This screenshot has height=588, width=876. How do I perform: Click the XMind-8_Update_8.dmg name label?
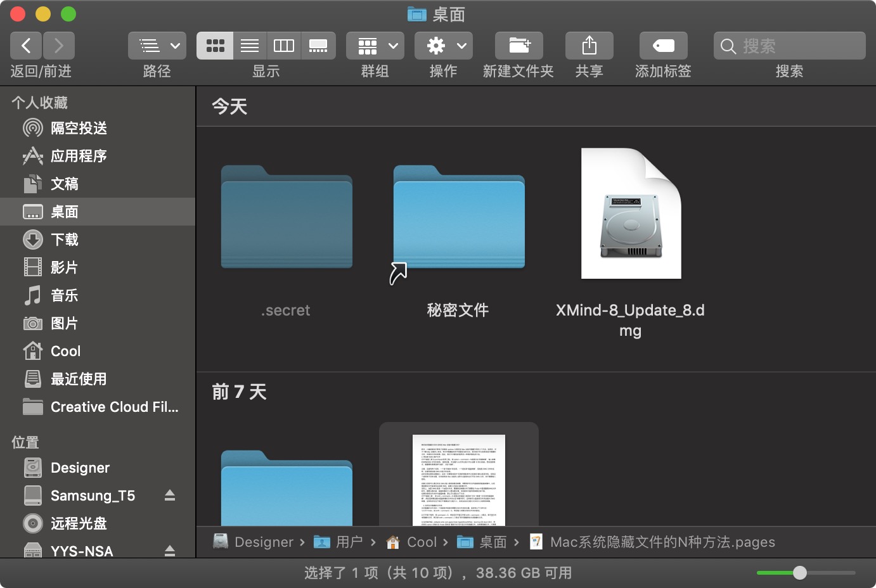pos(630,320)
